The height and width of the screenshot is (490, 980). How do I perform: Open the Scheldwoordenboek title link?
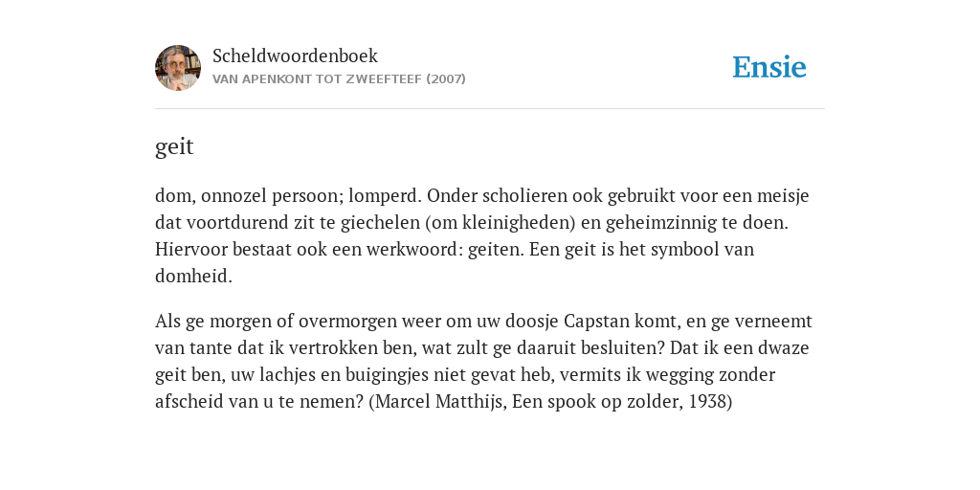[295, 56]
